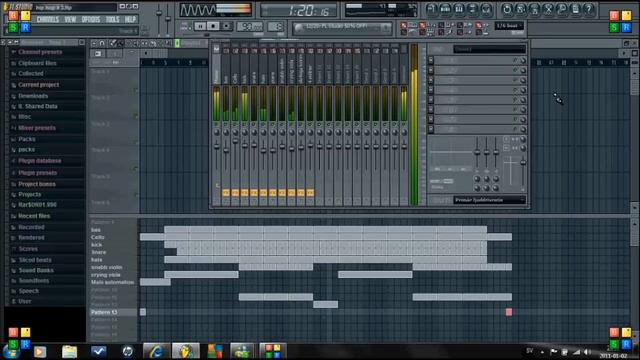
Task: Toggle the yellow send switch on Cello track
Action: pos(235,192)
